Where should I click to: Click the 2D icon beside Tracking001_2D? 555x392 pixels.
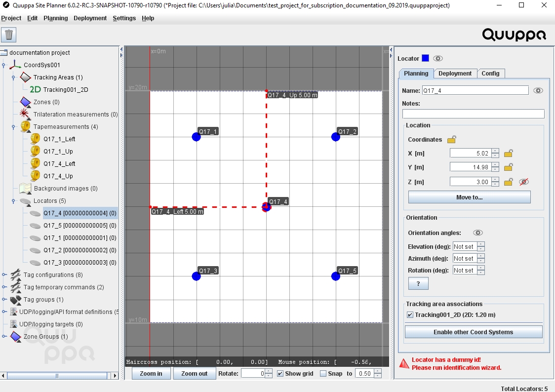coord(35,89)
